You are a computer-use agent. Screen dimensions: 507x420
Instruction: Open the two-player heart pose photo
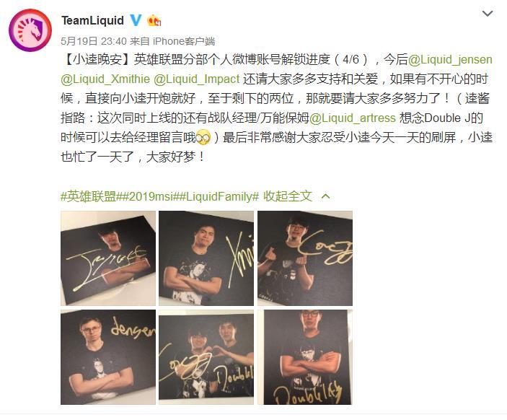click(x=206, y=357)
